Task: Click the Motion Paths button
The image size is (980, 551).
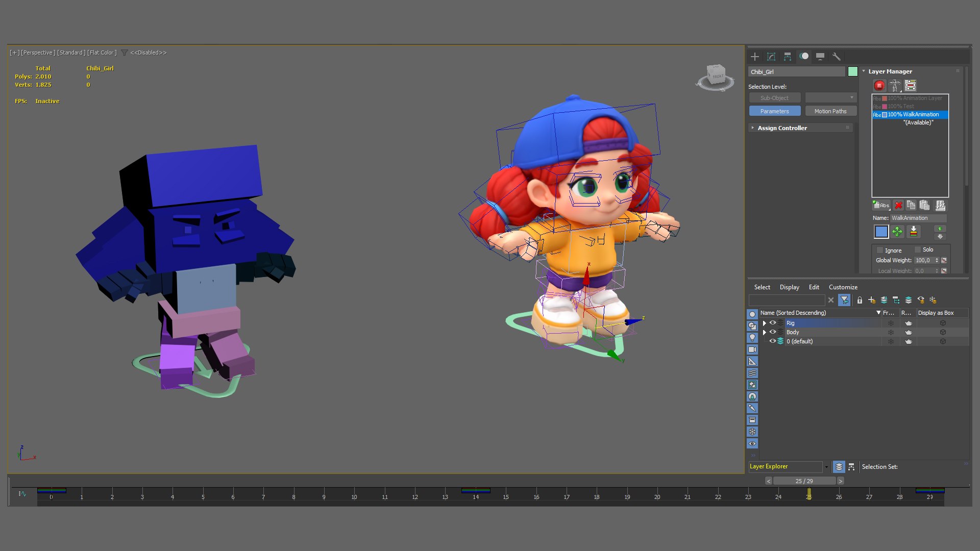Action: click(x=830, y=111)
